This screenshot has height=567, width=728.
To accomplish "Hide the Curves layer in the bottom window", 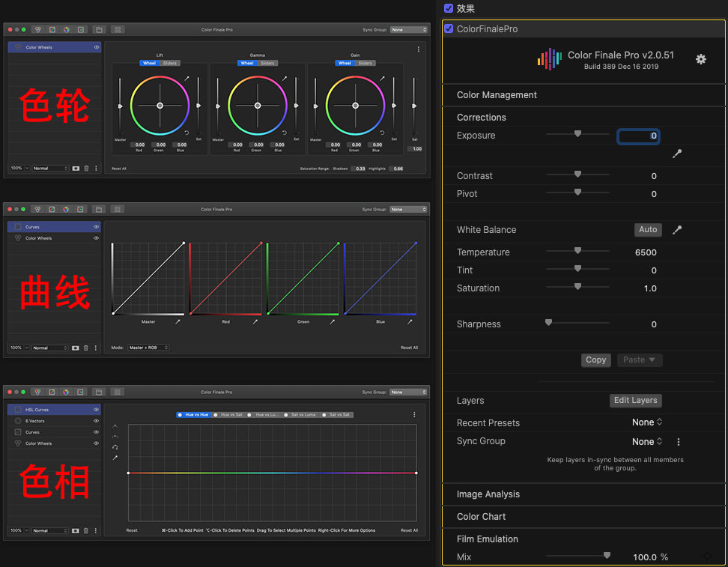I will point(96,432).
